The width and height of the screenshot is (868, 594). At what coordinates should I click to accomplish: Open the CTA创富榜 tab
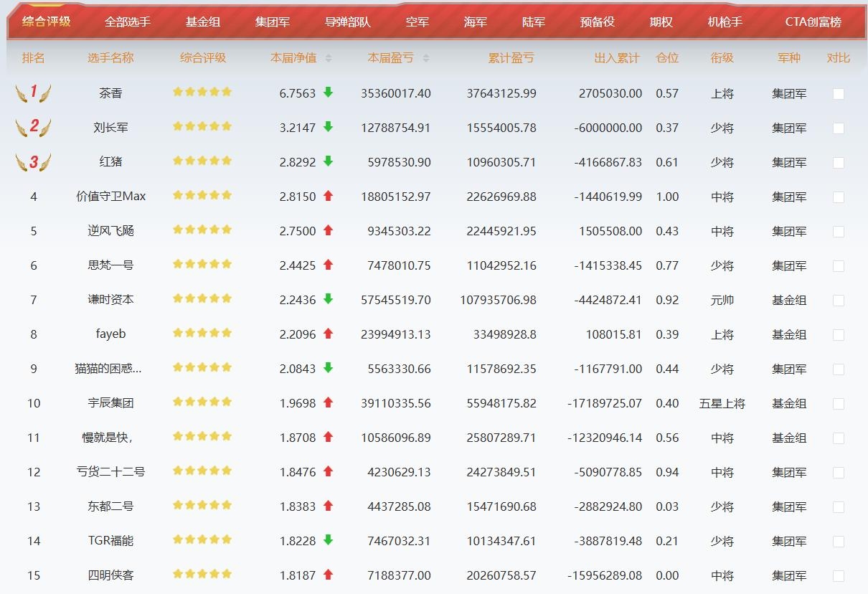[813, 22]
